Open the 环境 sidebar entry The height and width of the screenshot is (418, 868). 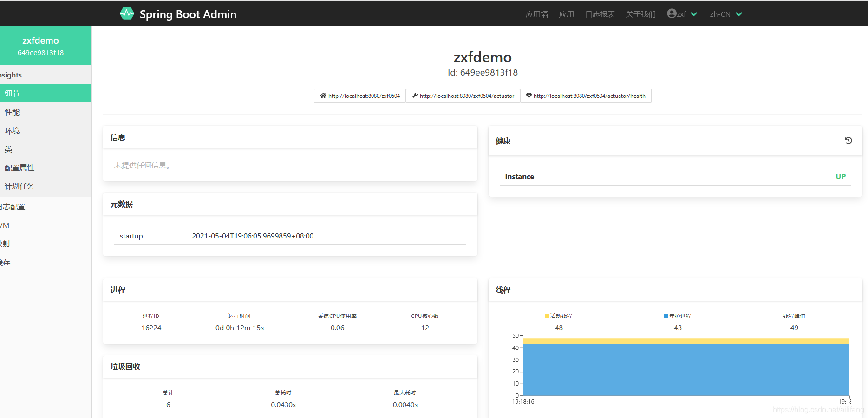(12, 130)
